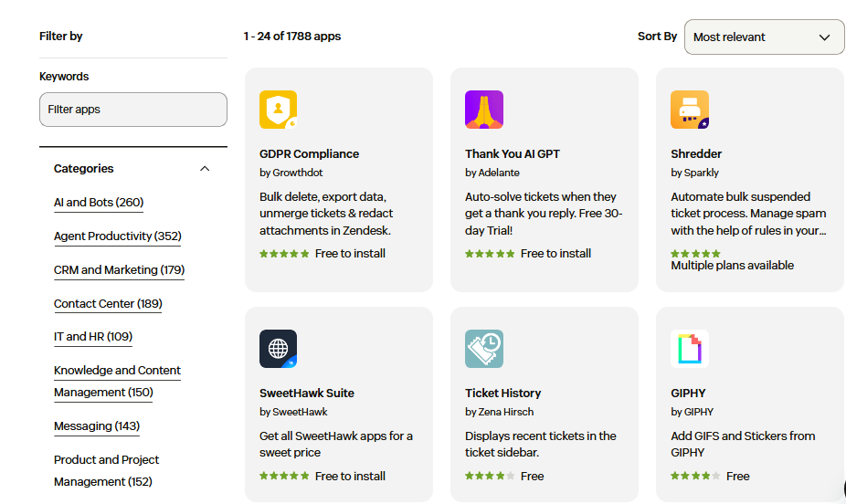The height and width of the screenshot is (504, 846).
Task: Click 'Auto-solve tickets when they' description
Action: click(x=544, y=214)
